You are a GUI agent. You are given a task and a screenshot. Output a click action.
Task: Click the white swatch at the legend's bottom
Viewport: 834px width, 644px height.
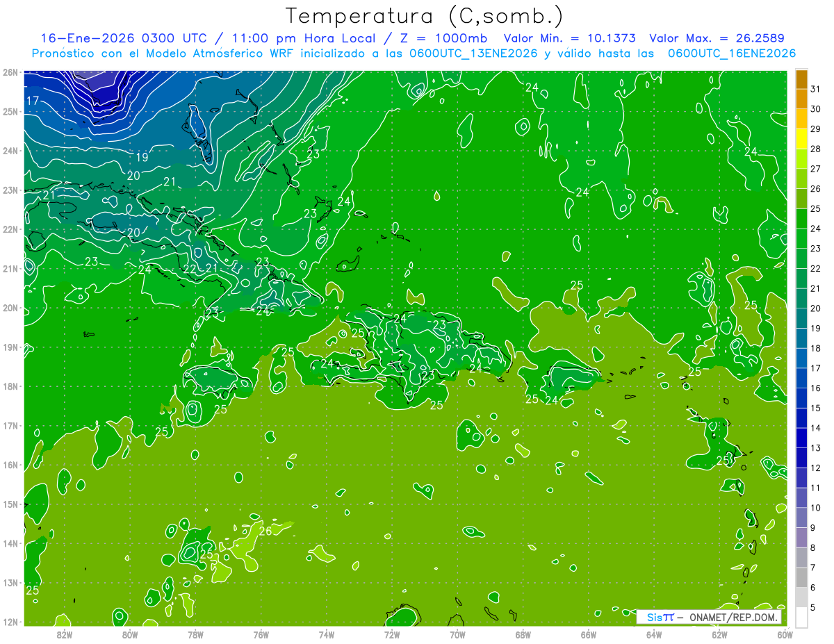(x=801, y=617)
